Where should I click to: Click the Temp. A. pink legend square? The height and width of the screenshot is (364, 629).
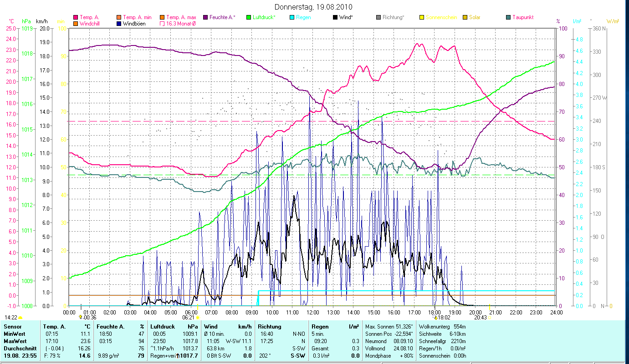75,17
